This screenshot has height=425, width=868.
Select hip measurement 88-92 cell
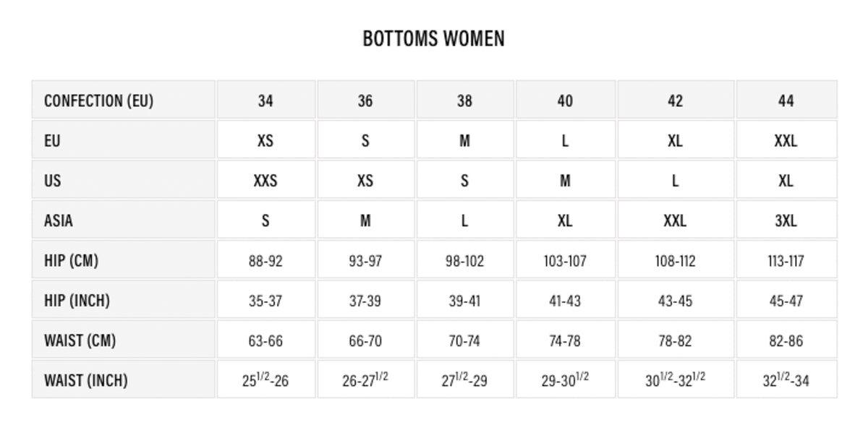pos(265,261)
